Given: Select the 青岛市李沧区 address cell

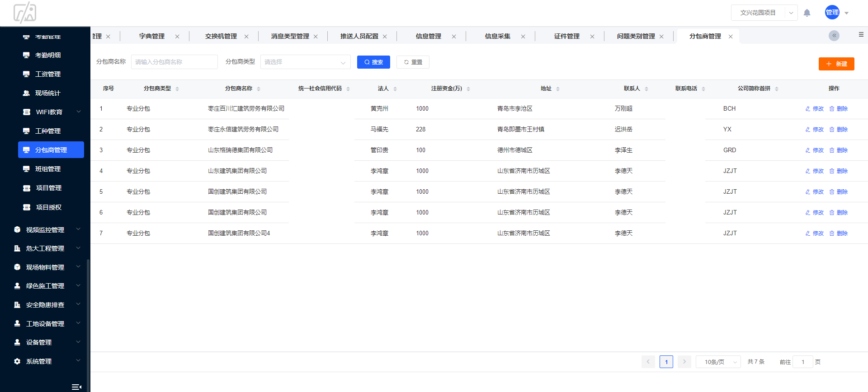Looking at the screenshot, I should [515, 108].
